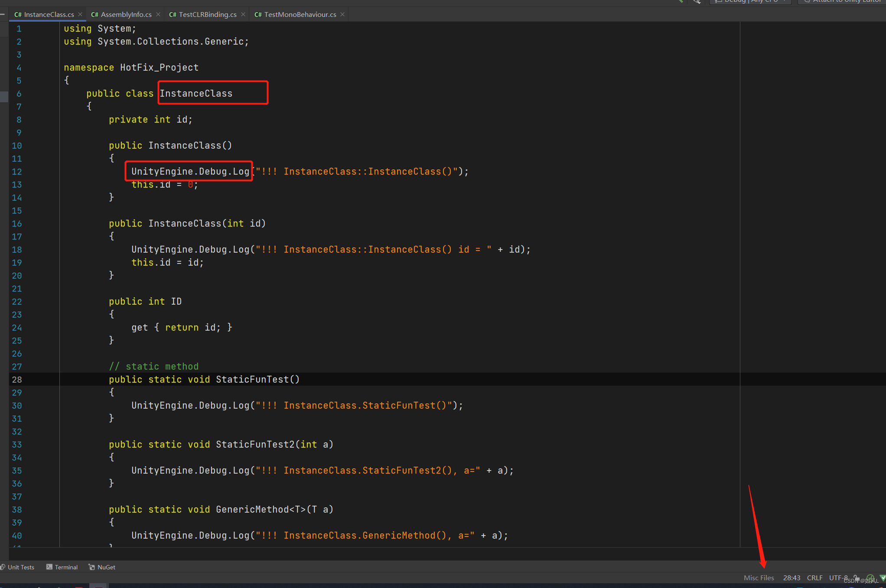886x588 pixels.
Task: Click the 'public int ID' property declaration
Action: point(145,301)
